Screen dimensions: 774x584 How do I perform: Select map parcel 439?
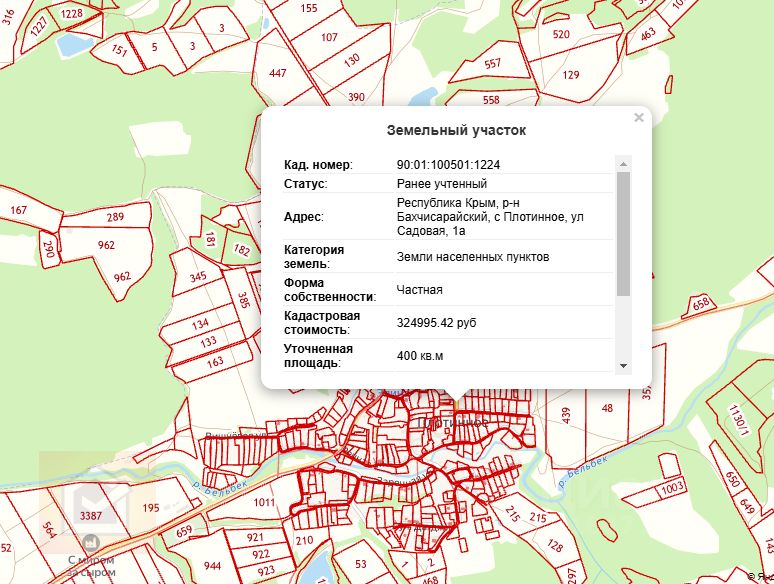click(566, 415)
